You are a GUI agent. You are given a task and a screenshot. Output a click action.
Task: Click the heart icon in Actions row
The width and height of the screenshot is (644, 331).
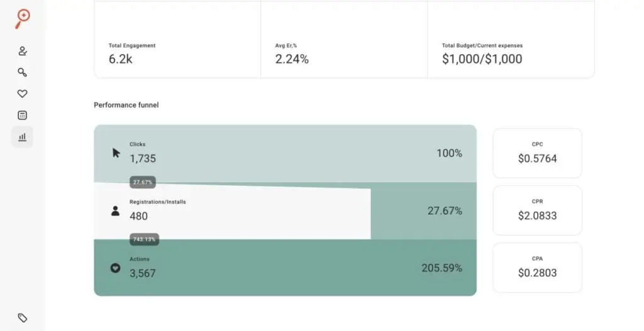pos(115,268)
